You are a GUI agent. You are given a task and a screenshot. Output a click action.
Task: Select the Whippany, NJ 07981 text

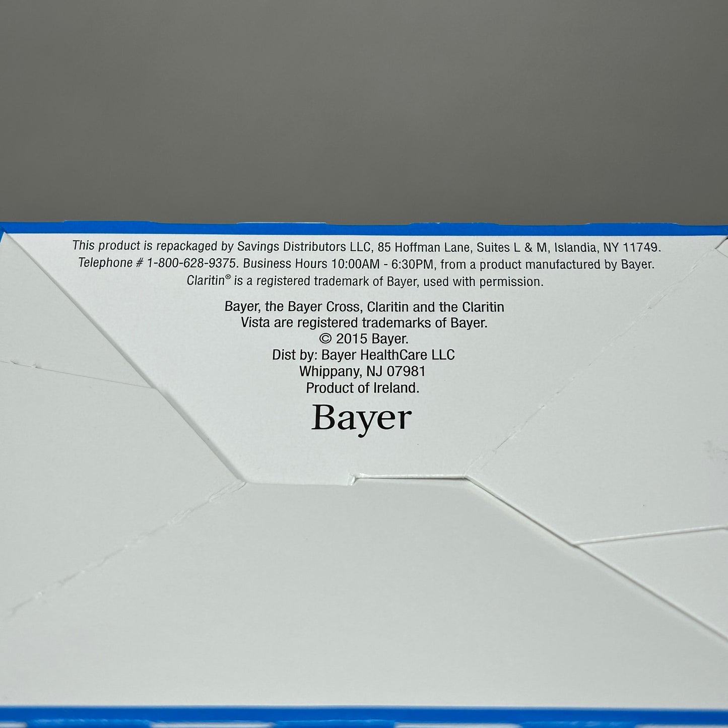pyautogui.click(x=362, y=371)
